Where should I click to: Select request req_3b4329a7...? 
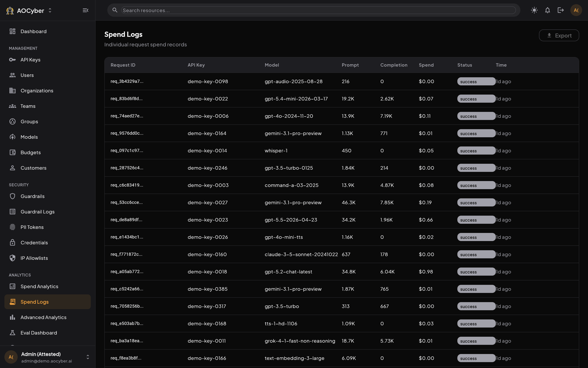127,81
